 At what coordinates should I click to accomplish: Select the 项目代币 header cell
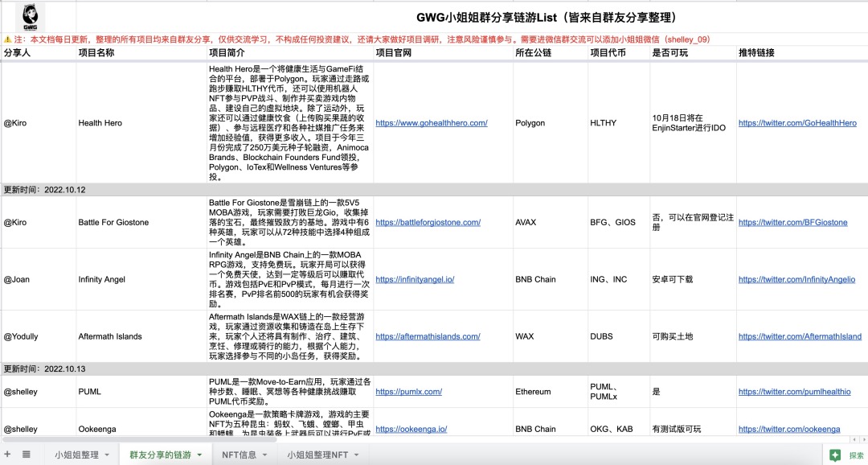[x=619, y=52]
